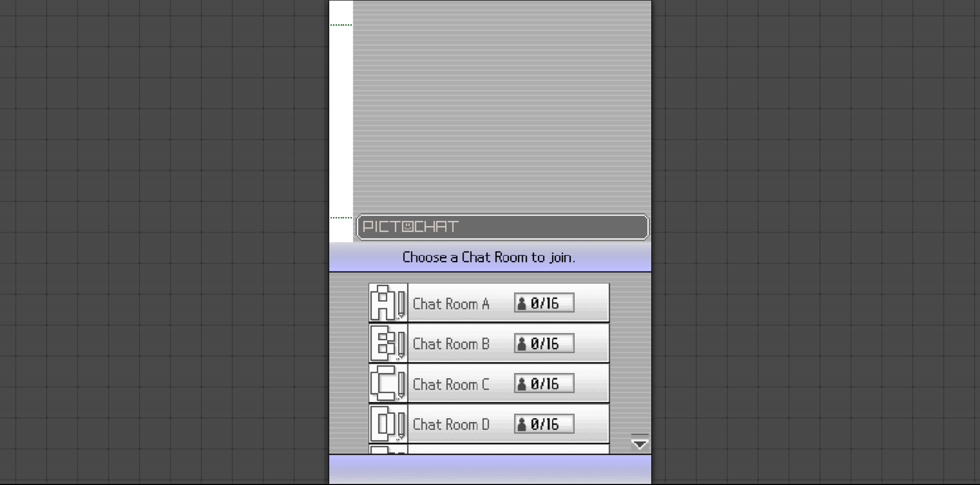Join Chat Room D
The height and width of the screenshot is (485, 980).
coord(489,424)
